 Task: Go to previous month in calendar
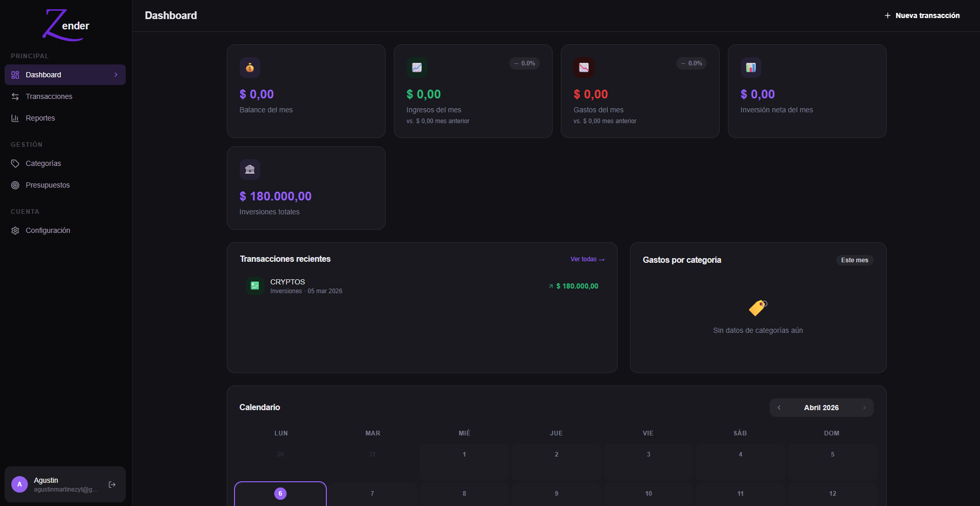[779, 408]
